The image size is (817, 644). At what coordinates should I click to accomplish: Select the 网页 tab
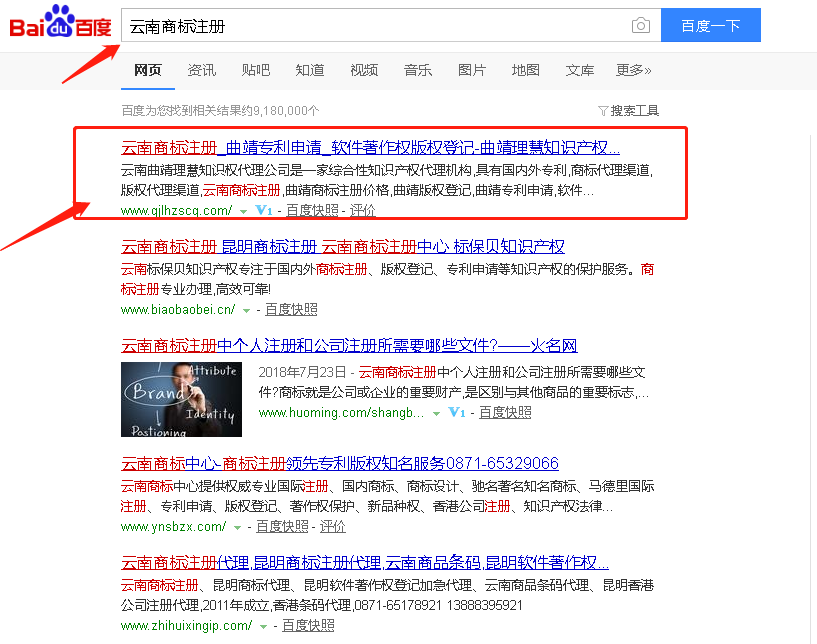147,70
